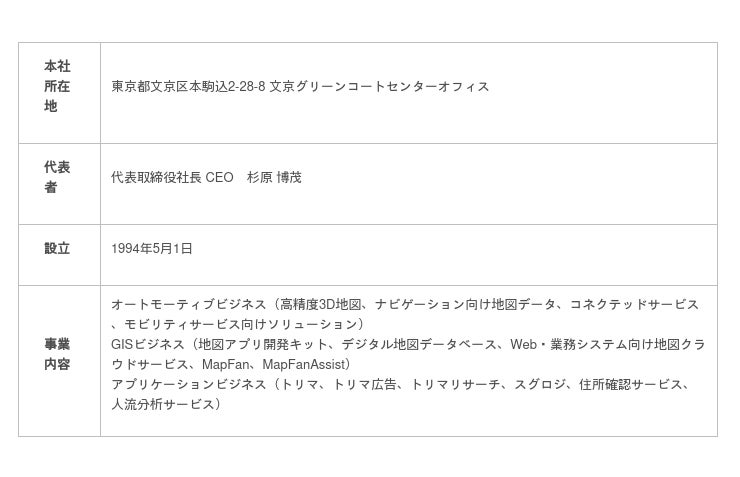Click the title 代表取締役社長 CEO
The image size is (740, 477).
[172, 178]
